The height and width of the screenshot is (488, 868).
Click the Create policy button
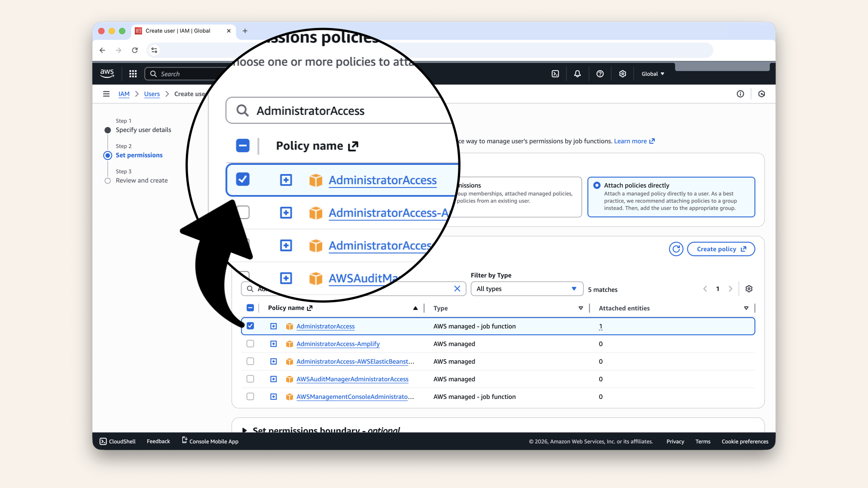(721, 249)
